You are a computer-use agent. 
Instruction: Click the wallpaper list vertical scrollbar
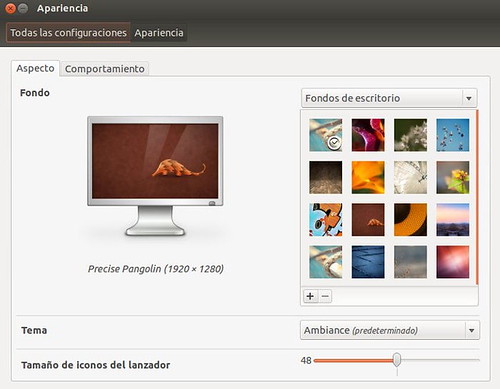point(477,197)
